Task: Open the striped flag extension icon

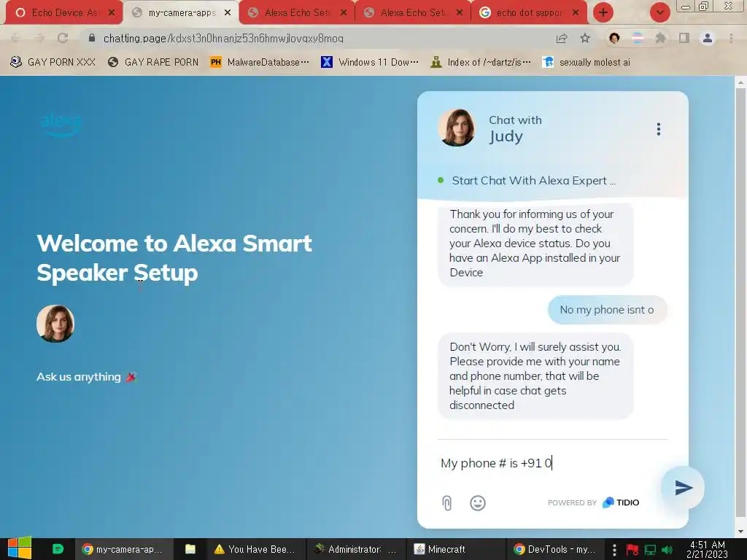Action: point(638,38)
